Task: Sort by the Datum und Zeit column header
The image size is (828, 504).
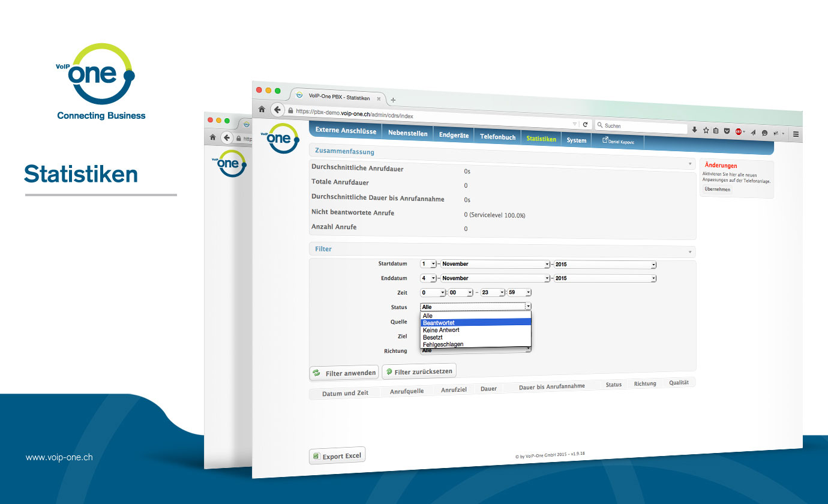Action: click(x=345, y=393)
